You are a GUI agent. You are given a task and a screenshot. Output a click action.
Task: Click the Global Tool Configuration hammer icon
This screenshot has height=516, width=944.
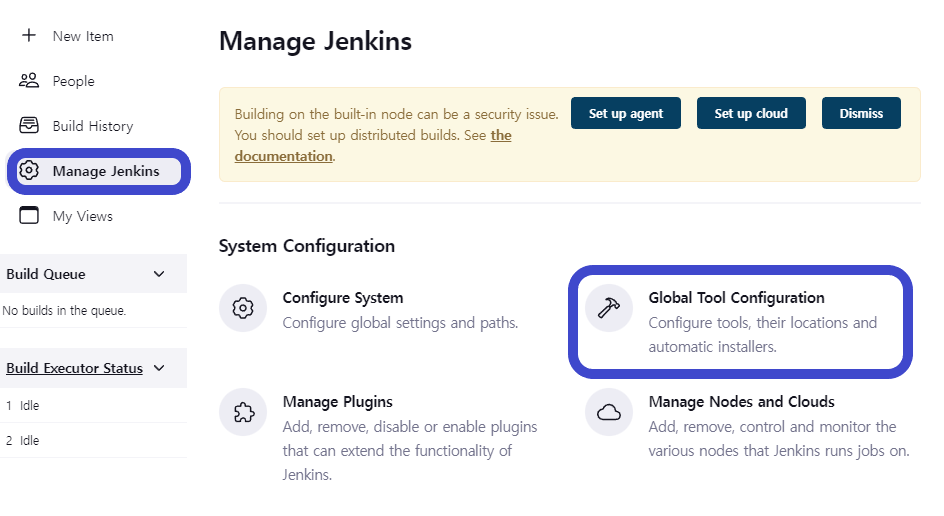609,308
